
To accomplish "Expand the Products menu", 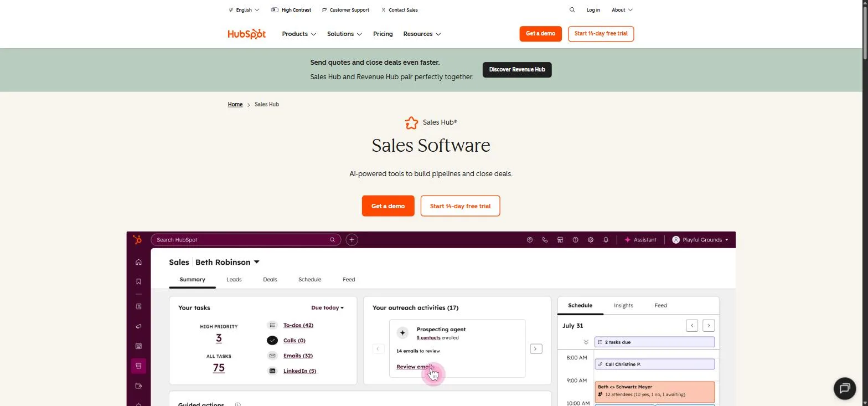I will (299, 34).
